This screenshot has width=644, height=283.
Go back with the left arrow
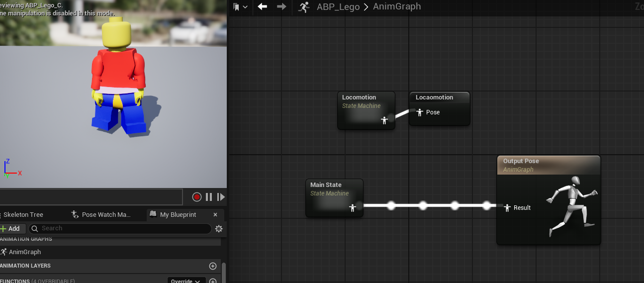tap(262, 6)
